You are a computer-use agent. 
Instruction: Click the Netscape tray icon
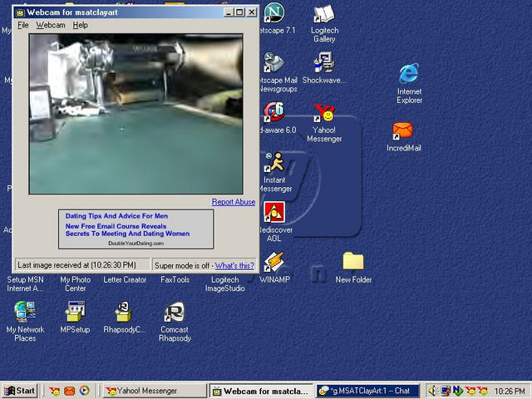(x=458, y=392)
